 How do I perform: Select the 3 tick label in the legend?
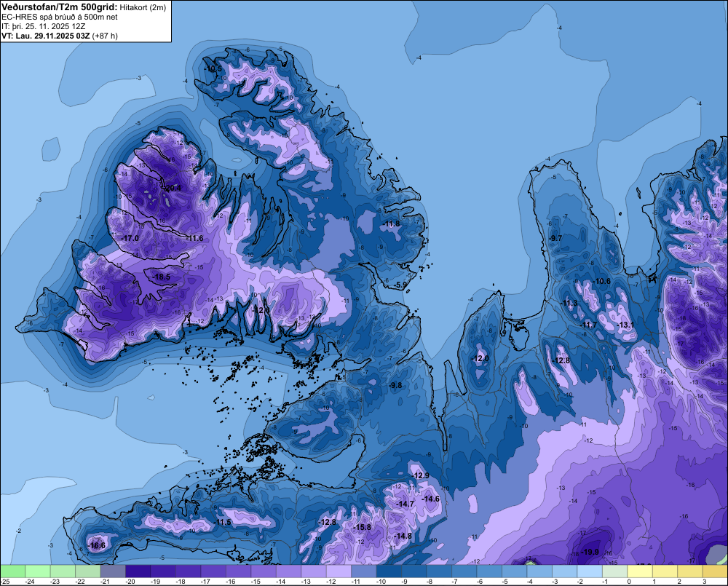(704, 582)
